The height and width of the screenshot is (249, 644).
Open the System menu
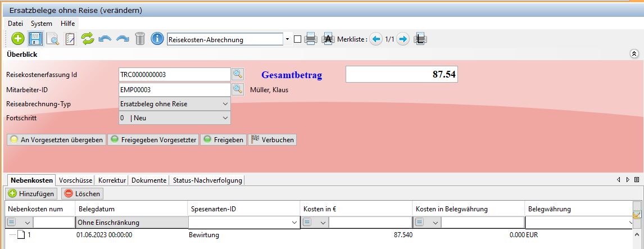coord(42,24)
